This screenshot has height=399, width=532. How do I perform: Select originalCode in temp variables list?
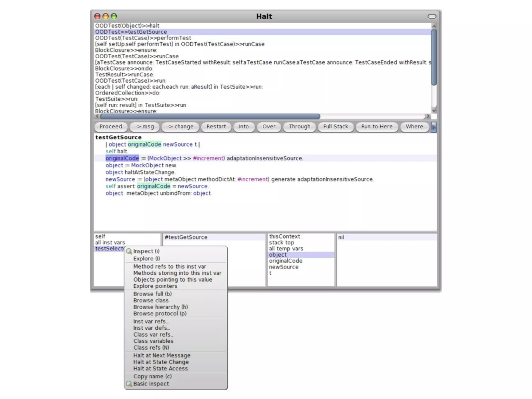[x=285, y=261]
